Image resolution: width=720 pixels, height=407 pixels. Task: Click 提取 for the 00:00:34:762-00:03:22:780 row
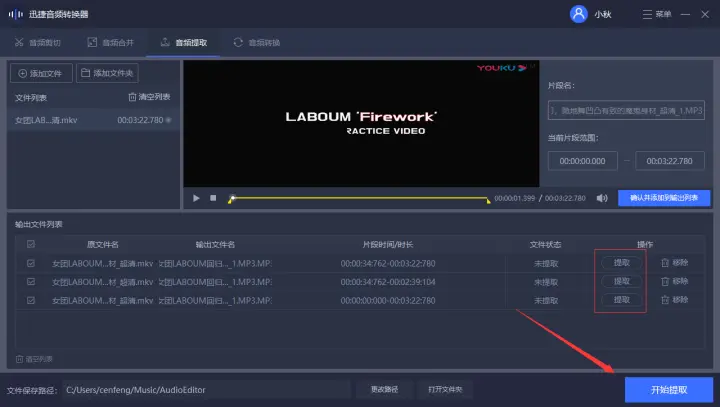pos(622,263)
